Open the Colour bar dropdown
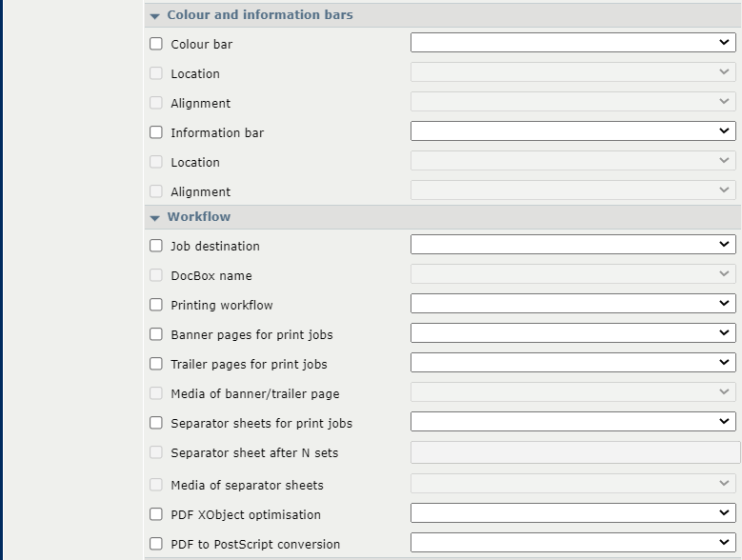742x560 pixels. point(573,43)
